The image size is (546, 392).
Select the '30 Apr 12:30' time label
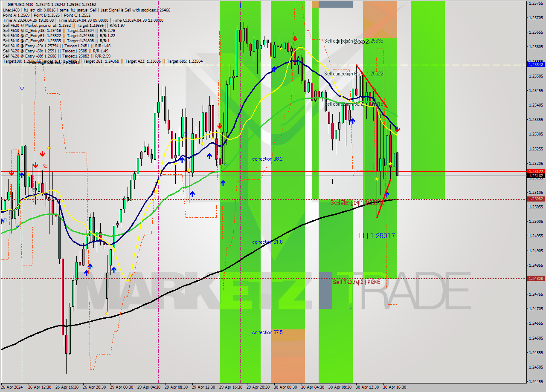coord(367,387)
